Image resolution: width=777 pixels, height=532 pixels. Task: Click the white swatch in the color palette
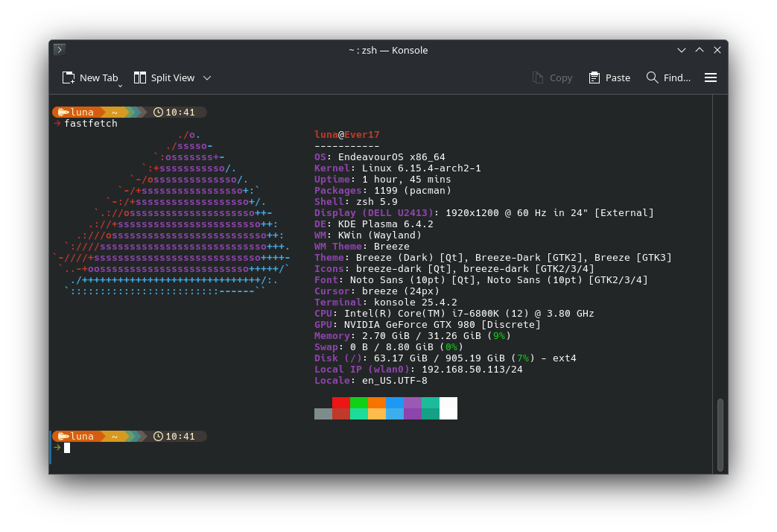448,408
